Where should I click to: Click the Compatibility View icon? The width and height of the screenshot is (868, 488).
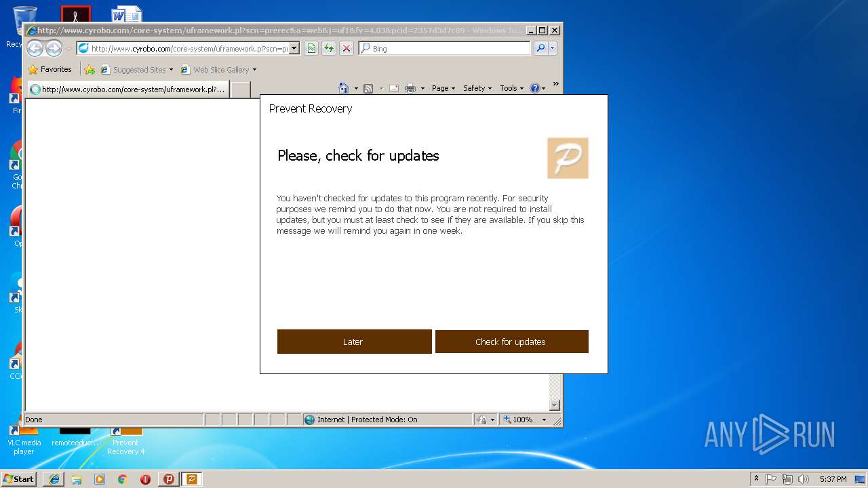[x=311, y=48]
